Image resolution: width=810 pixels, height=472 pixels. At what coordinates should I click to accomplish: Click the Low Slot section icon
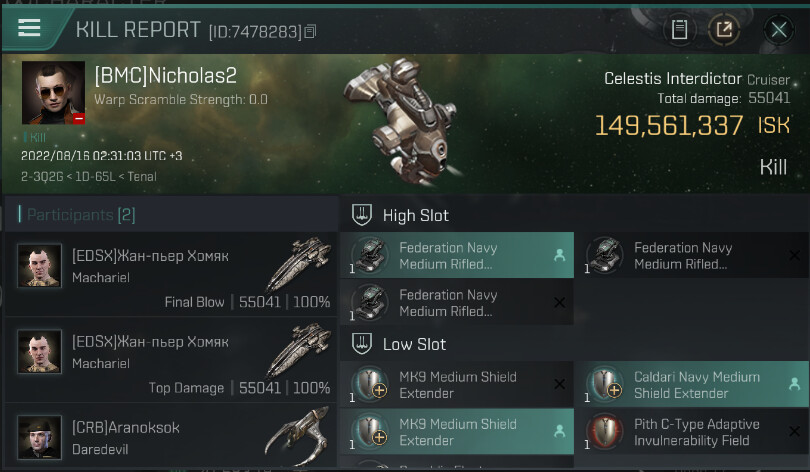364,344
